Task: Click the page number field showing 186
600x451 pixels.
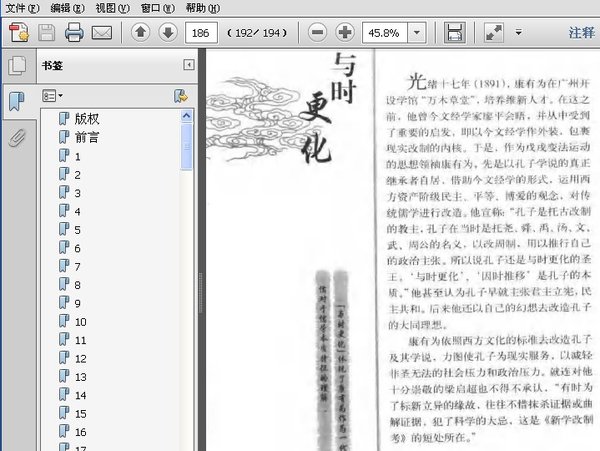Action: (x=201, y=33)
